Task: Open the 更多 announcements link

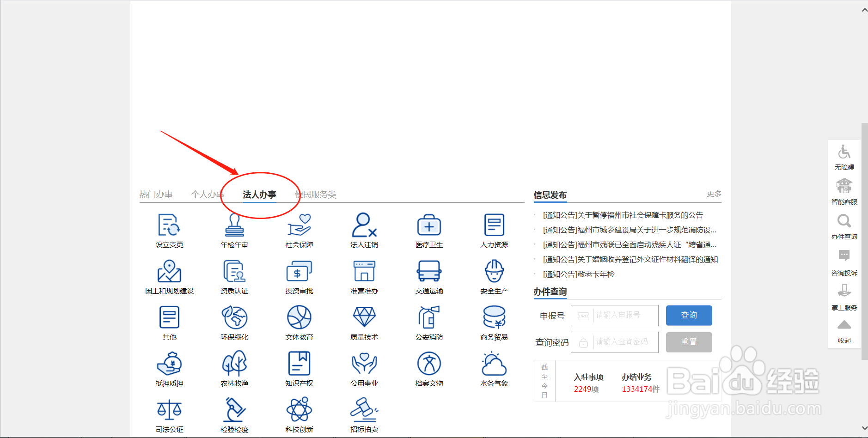Action: click(x=714, y=194)
